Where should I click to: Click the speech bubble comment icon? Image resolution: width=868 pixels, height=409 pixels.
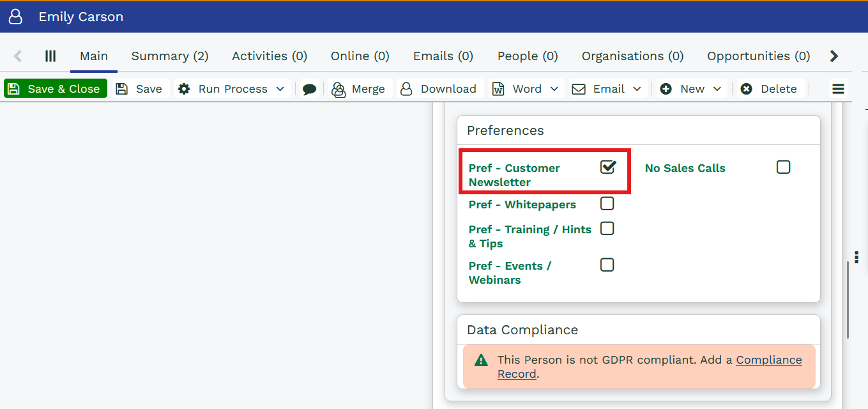310,89
